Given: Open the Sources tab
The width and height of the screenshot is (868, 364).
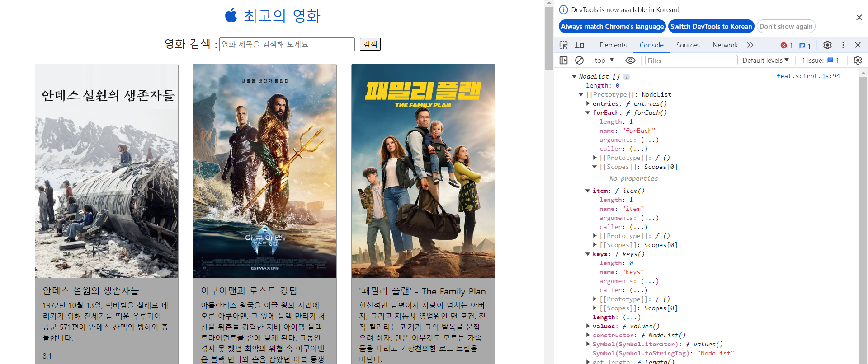Looking at the screenshot, I should point(688,45).
